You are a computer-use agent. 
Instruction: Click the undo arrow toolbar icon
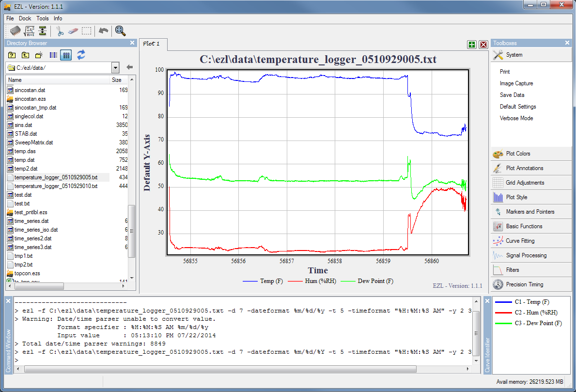(x=104, y=31)
